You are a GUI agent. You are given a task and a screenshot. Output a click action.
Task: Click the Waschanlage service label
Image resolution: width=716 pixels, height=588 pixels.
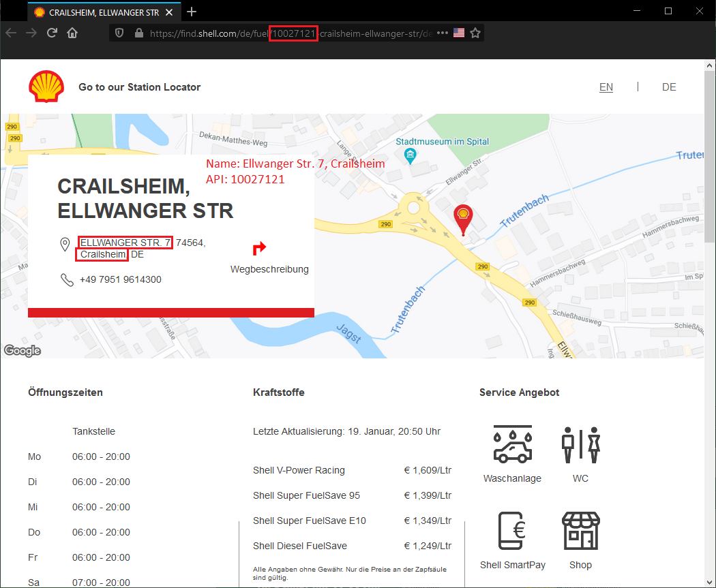[x=512, y=478]
